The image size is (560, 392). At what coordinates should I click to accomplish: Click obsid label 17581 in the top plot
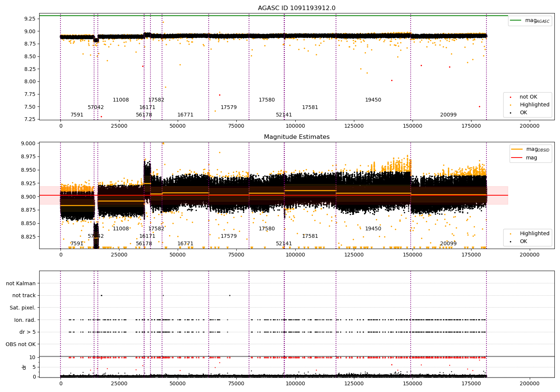310,107
